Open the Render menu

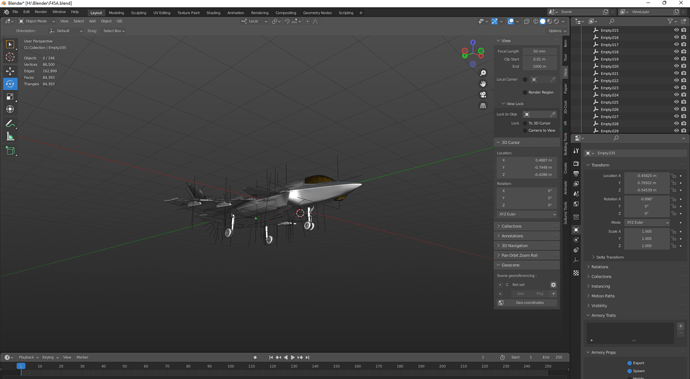(40, 12)
